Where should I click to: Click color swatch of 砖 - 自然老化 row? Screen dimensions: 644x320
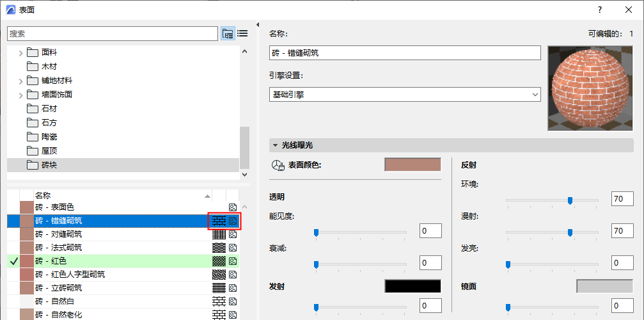pyautogui.click(x=26, y=315)
